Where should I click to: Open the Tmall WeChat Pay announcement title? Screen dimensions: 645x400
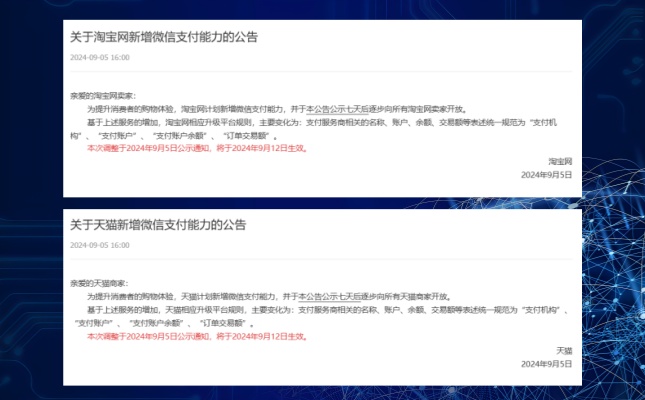tap(157, 225)
